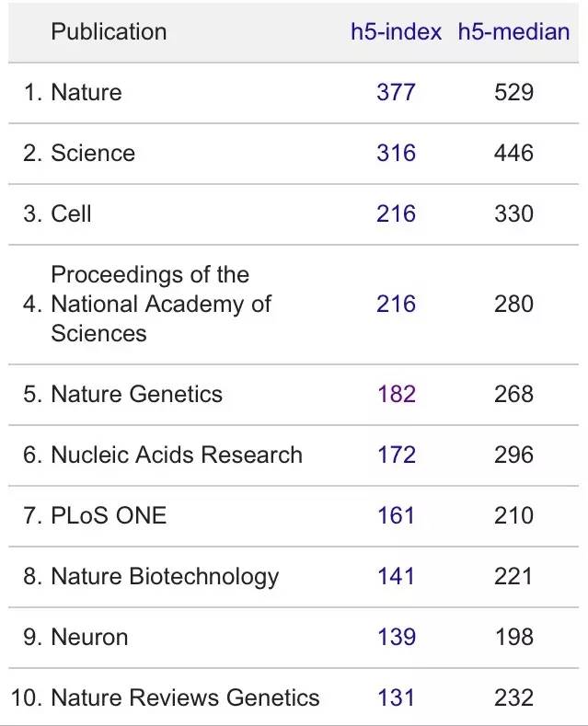
Task: Open Science's h5-index link 316
Action: click(396, 153)
